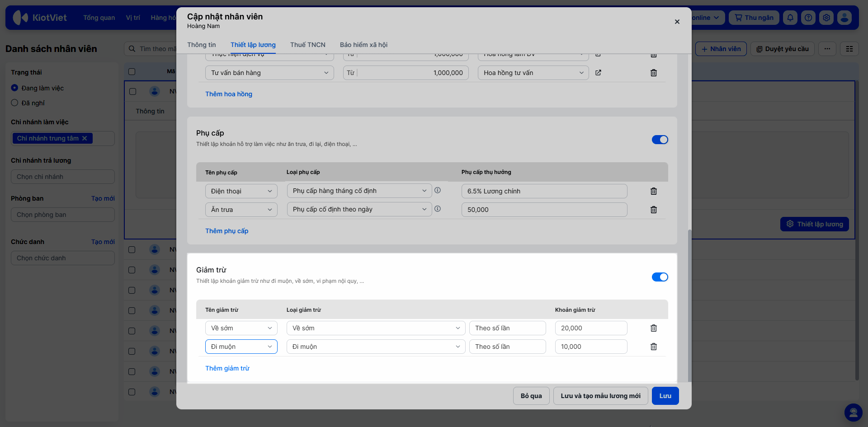
Task: Open the chat support bubble icon
Action: pyautogui.click(x=854, y=413)
